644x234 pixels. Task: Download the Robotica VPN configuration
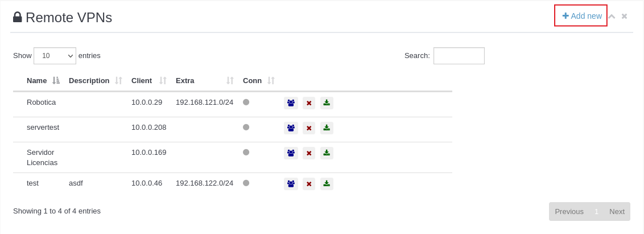point(327,103)
